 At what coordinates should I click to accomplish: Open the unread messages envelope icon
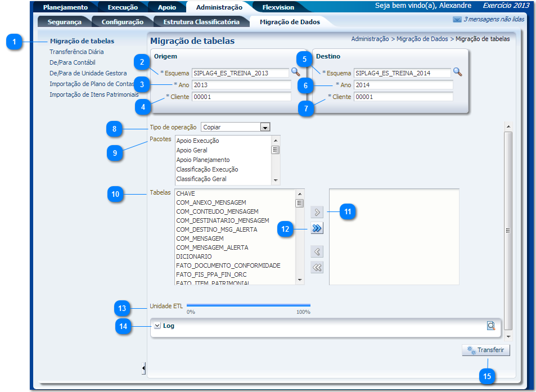(457, 20)
